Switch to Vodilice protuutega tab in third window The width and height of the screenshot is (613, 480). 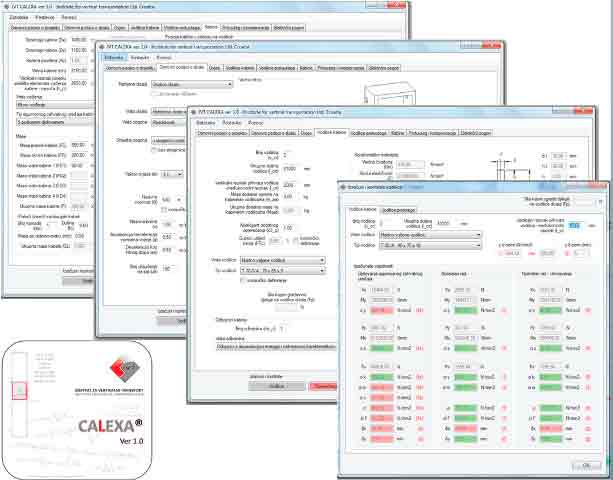click(x=369, y=133)
